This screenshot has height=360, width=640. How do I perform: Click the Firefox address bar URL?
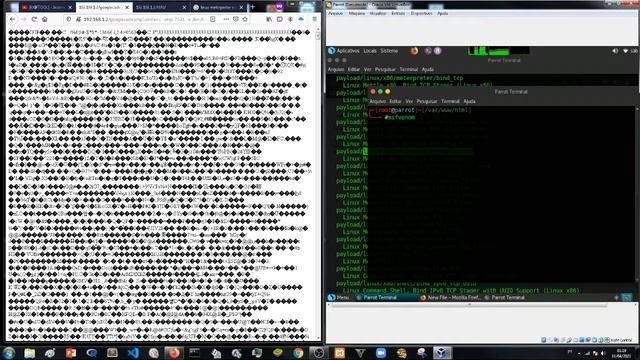[144, 19]
